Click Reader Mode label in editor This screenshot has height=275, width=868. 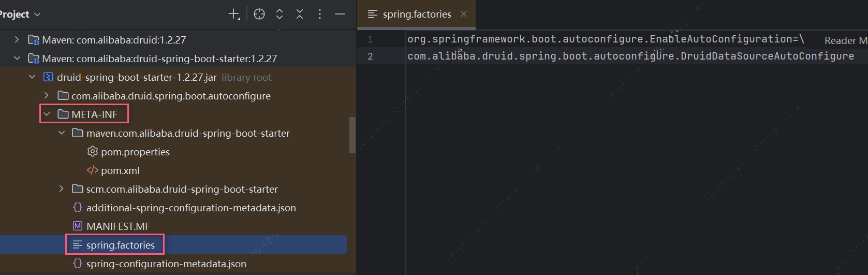[846, 40]
